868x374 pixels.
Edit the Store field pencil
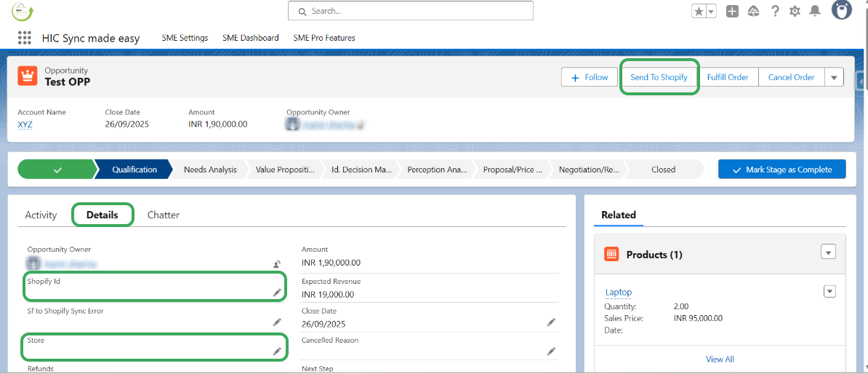(277, 351)
